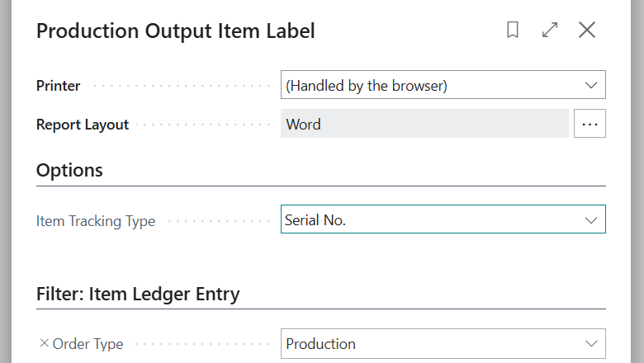This screenshot has width=644, height=363.
Task: Click the Item Tracking Type chevron arrow
Action: point(590,220)
